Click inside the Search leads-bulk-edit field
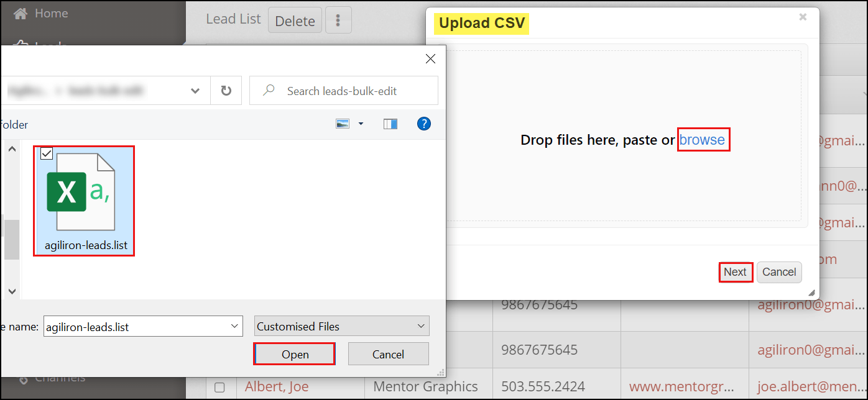The image size is (868, 400). (x=348, y=90)
